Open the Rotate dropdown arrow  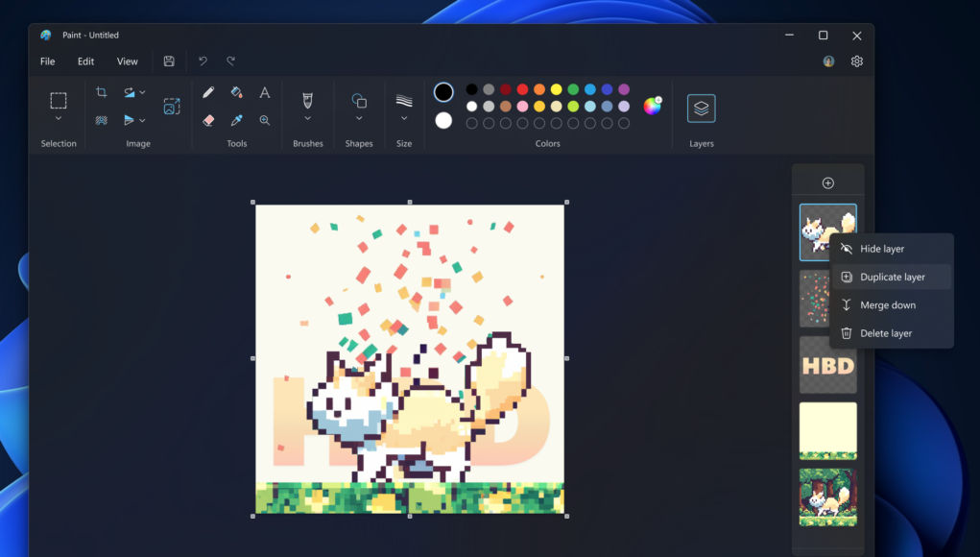pyautogui.click(x=142, y=92)
